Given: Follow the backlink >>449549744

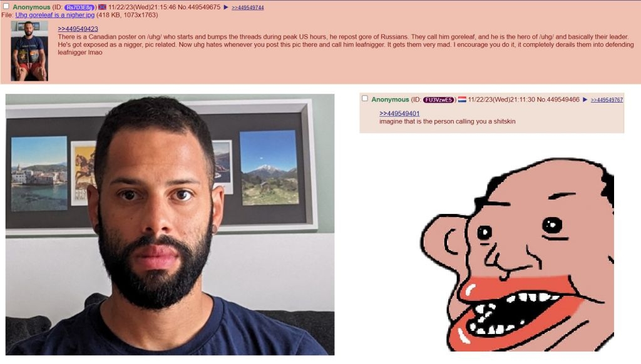Looking at the screenshot, I should (247, 8).
